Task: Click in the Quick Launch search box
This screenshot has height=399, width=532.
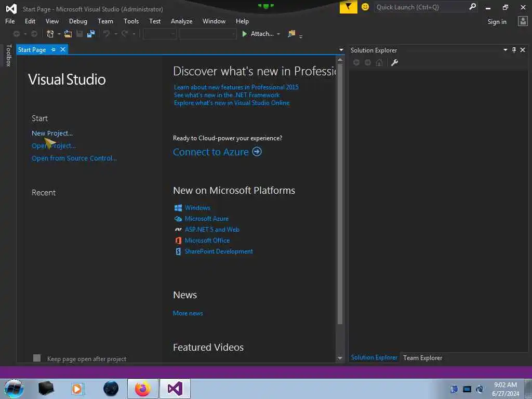Action: [421, 7]
